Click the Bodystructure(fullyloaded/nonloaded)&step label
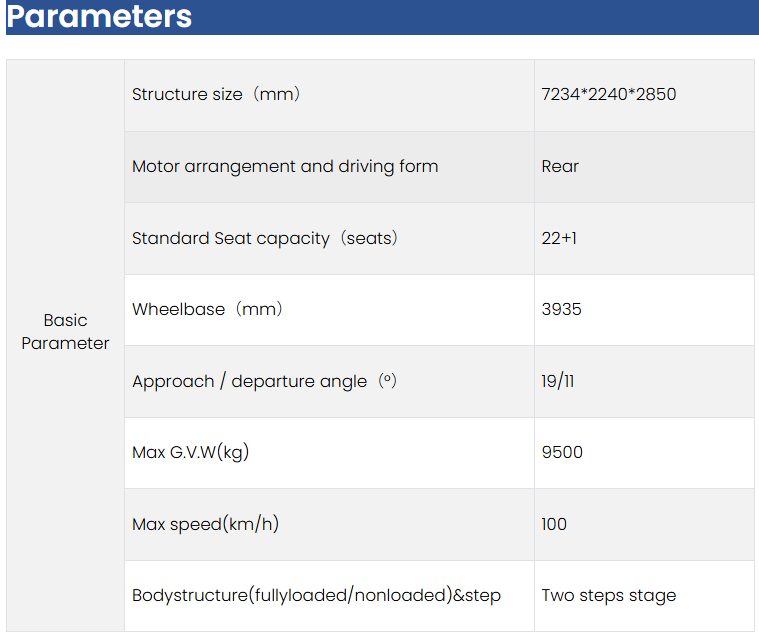Screen dimensions: 759x636 click(316, 595)
